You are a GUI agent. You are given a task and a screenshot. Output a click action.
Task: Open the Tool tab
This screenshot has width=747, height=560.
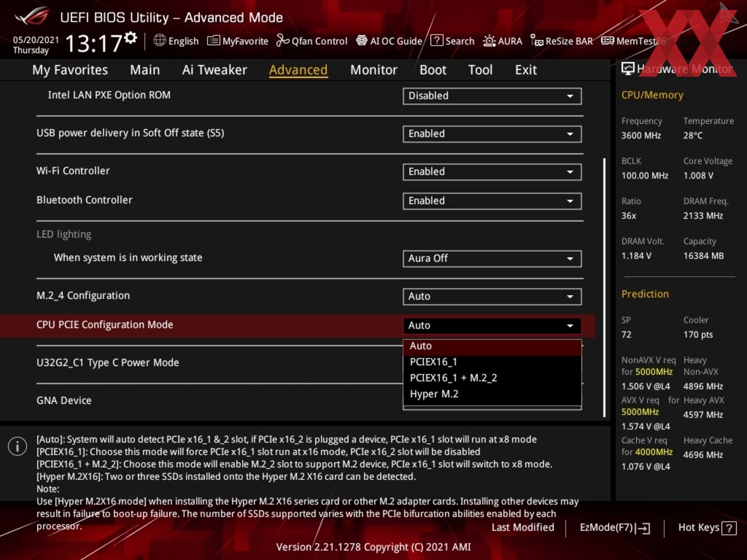[480, 70]
